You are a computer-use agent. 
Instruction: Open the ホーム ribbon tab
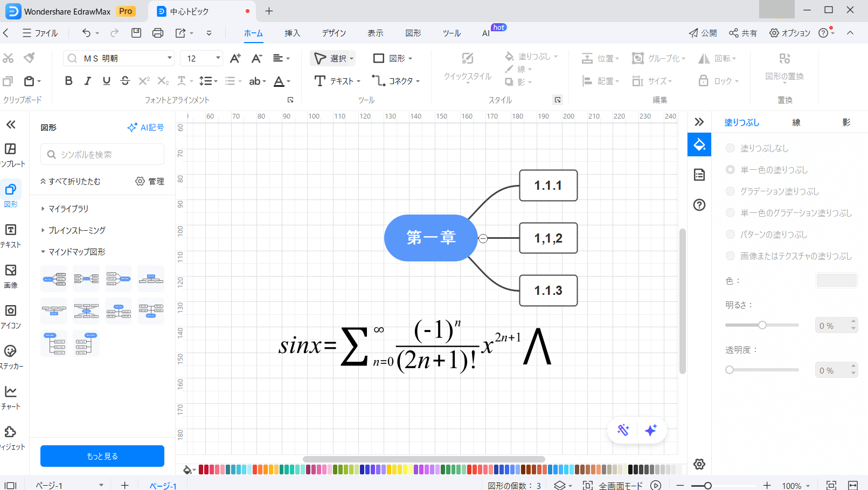click(253, 33)
